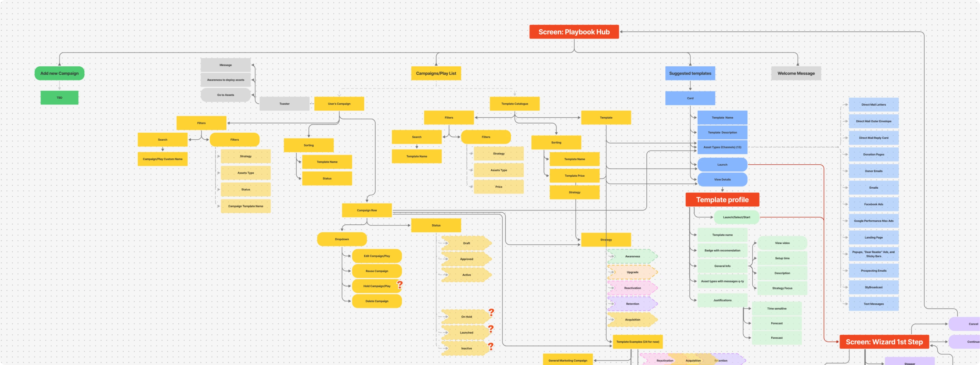Select the red Screen: Playbook Hub header
This screenshot has width=980, height=365.
click(574, 32)
